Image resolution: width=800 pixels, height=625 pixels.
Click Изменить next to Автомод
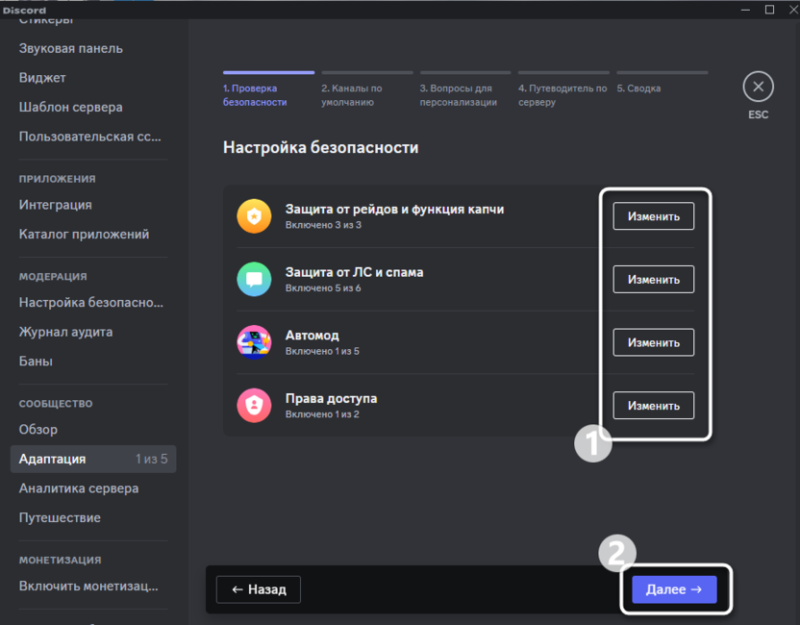[654, 342]
